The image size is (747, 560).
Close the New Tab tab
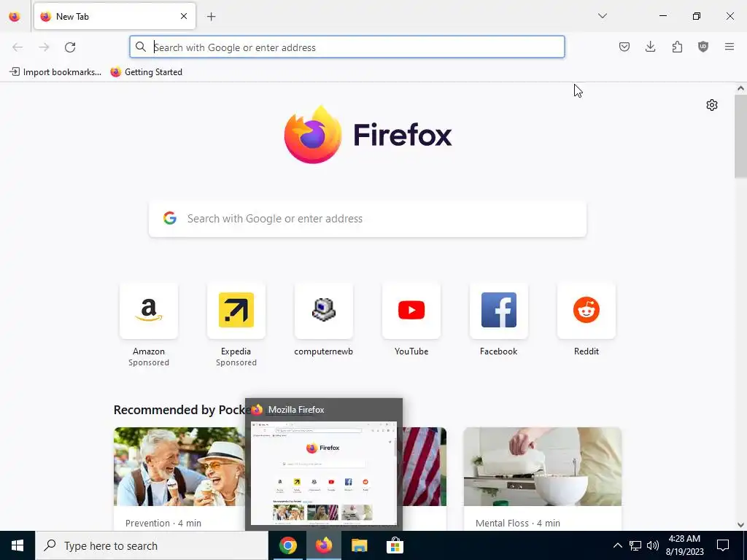pyautogui.click(x=183, y=16)
